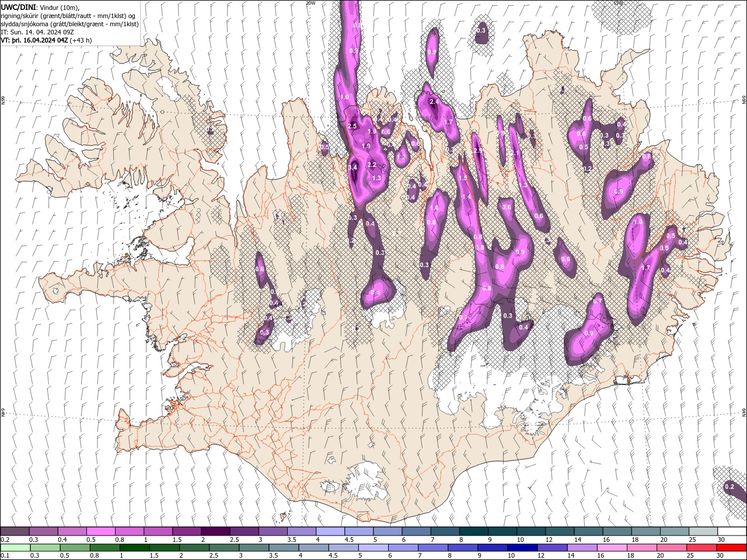Click the '(+43 h)' forecast offset text

(x=81, y=40)
